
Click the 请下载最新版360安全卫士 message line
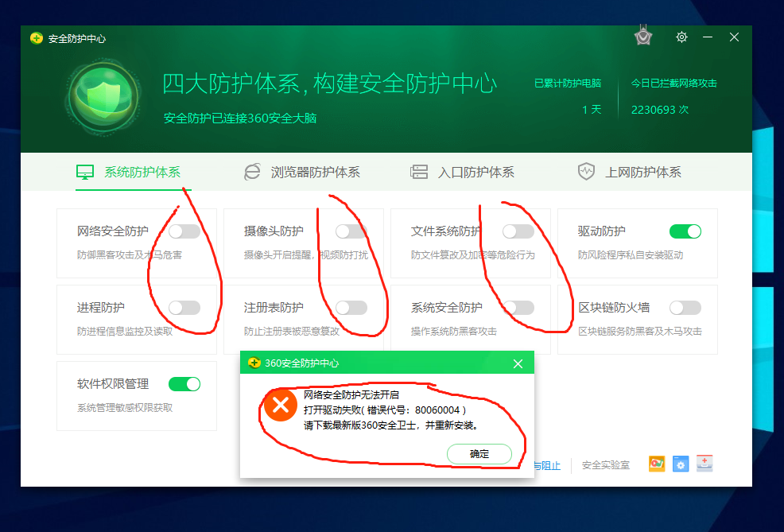pyautogui.click(x=392, y=425)
